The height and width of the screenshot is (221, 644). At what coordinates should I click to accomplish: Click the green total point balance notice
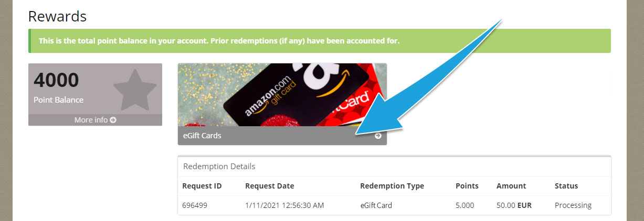pos(320,41)
